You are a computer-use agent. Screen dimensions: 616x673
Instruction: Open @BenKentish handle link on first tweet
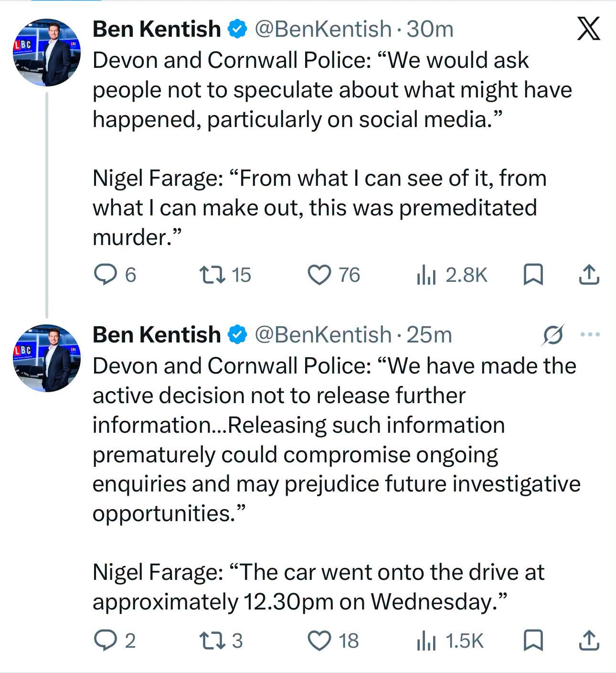click(x=323, y=30)
